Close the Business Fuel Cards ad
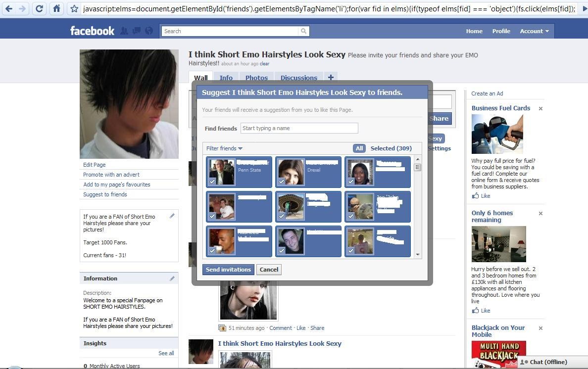Viewport: 588px width, 369px height. (540, 108)
